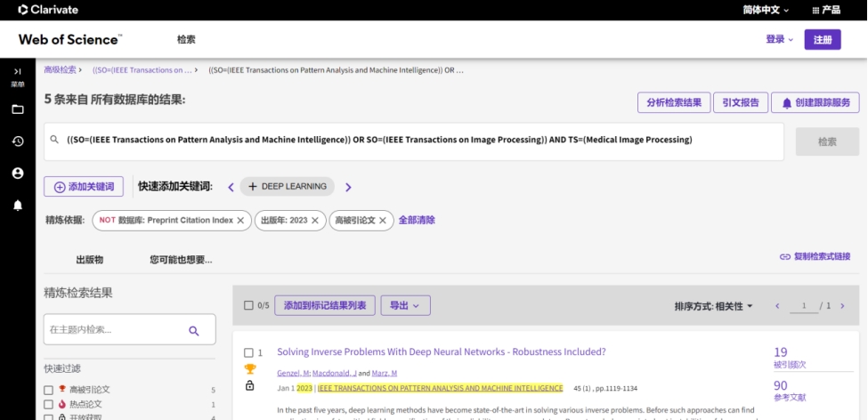
Task: Expand the sidebar menu arrow icon
Action: (x=18, y=71)
